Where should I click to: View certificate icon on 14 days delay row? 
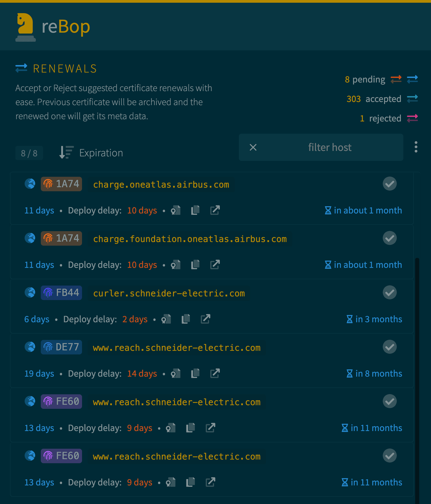coord(176,374)
